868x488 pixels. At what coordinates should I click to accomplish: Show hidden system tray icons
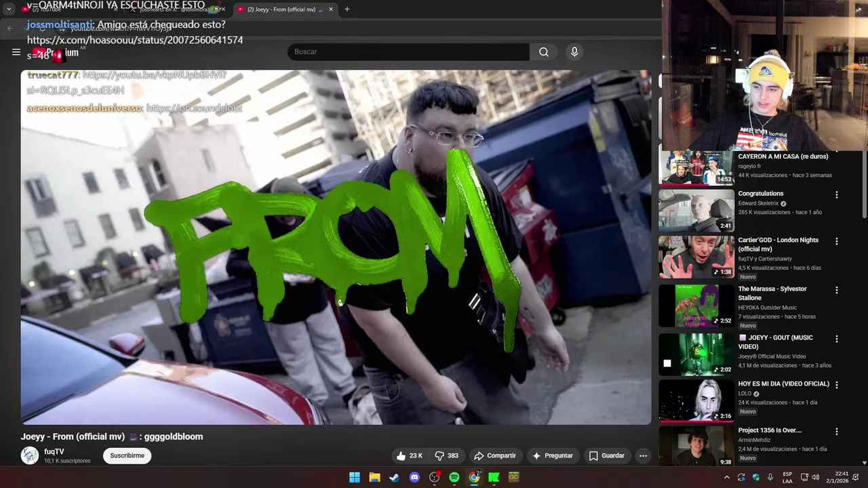[727, 477]
